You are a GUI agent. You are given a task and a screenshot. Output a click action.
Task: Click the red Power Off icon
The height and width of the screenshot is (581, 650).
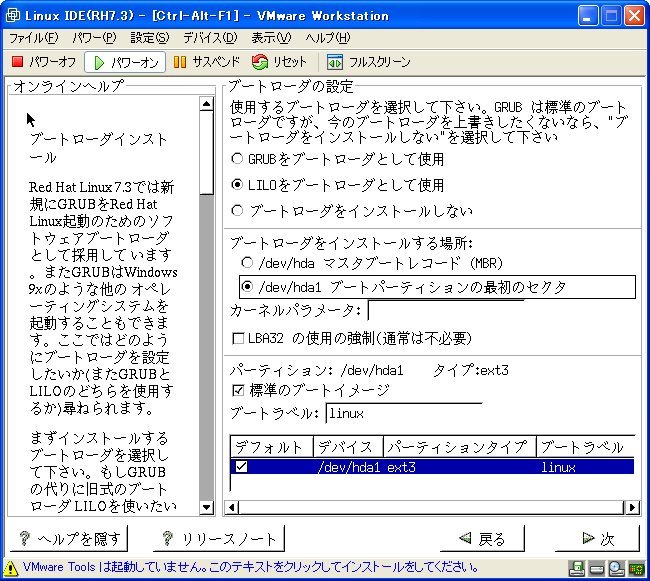coord(17,62)
